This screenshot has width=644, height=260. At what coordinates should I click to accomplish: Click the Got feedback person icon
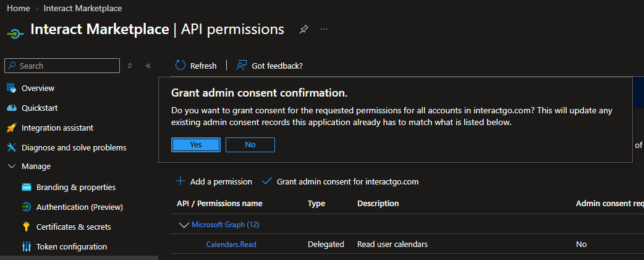[x=242, y=66]
